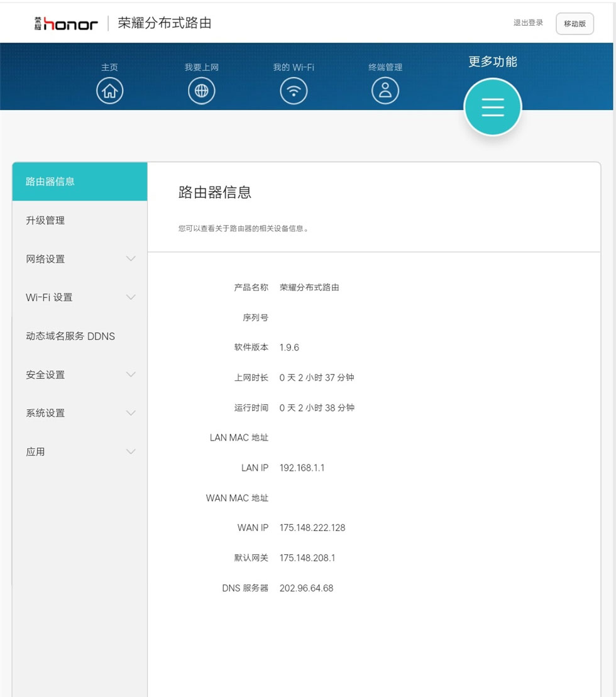Click the Honor logo in header
The height and width of the screenshot is (697, 616).
point(67,24)
